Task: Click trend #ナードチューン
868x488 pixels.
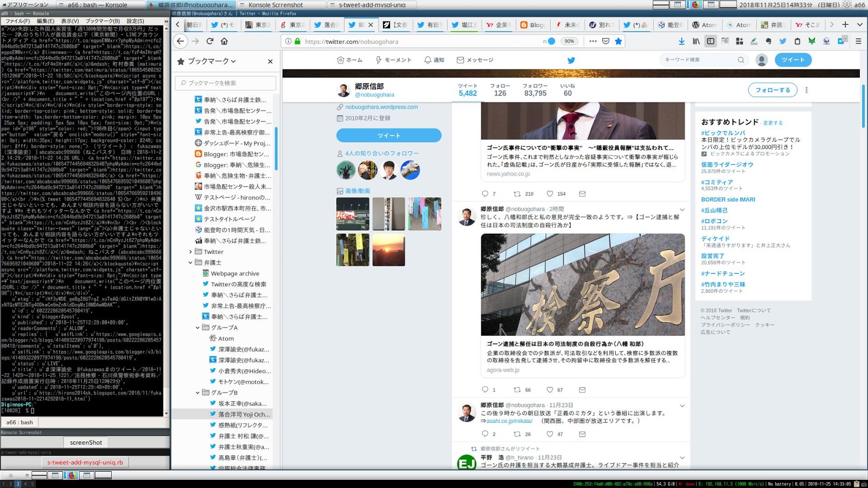Action: 723,274
